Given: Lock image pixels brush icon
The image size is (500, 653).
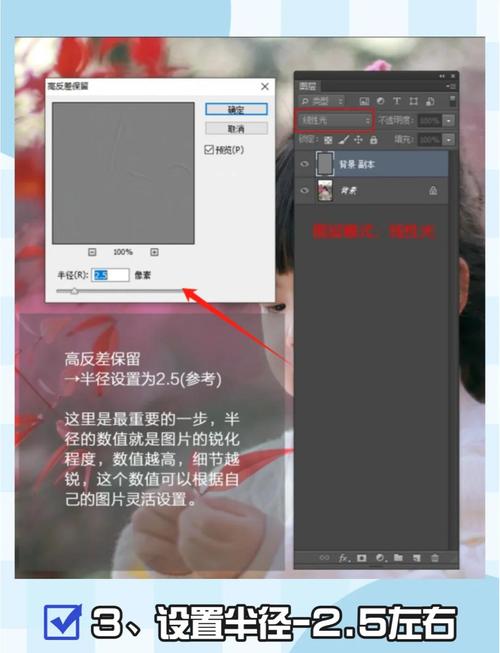Looking at the screenshot, I should coord(343,140).
